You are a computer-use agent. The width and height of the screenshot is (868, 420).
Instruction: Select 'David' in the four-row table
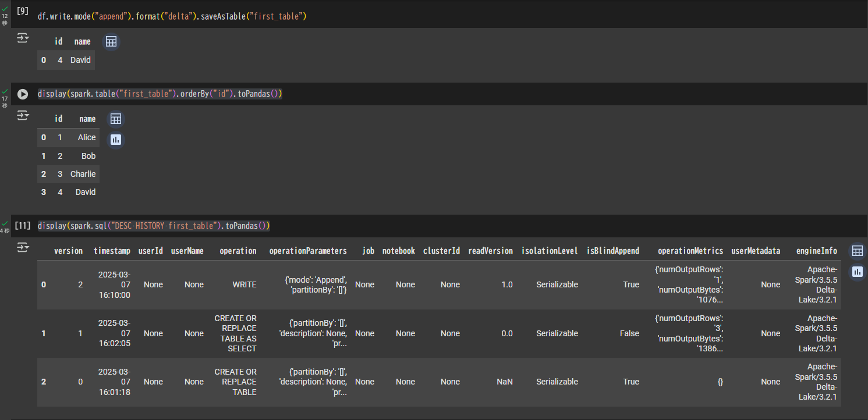click(x=86, y=192)
